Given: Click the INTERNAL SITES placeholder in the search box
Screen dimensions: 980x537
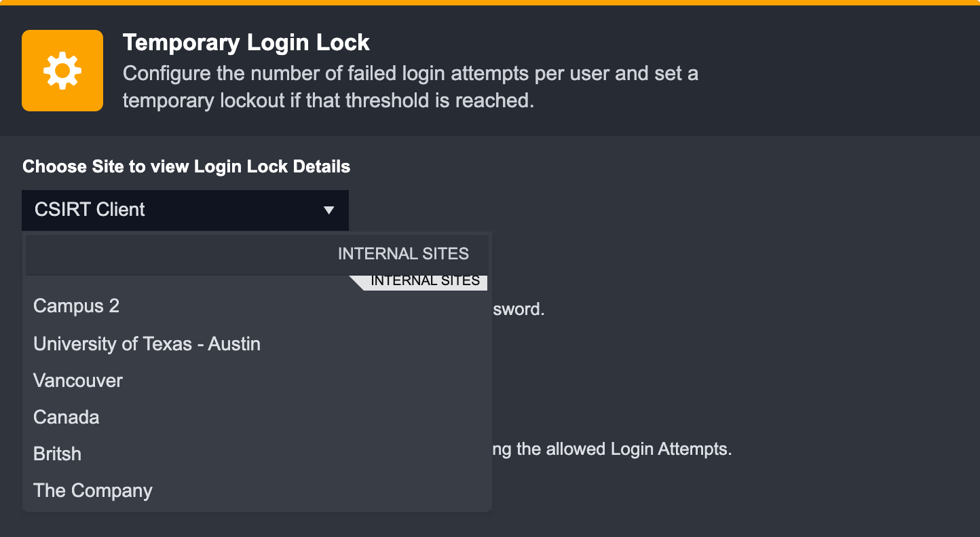Looking at the screenshot, I should pos(403,255).
